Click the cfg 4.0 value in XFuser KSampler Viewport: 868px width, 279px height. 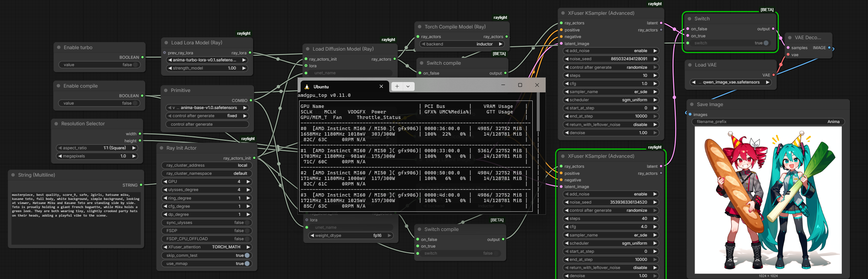[611, 227]
